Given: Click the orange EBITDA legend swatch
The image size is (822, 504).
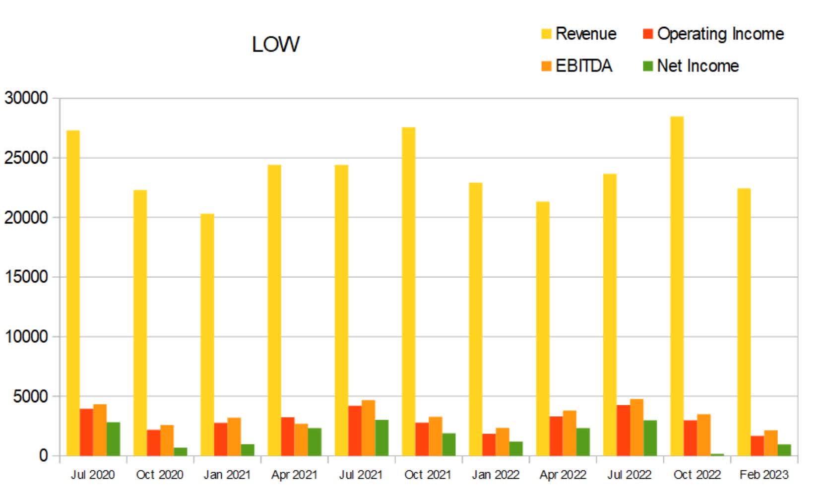Looking at the screenshot, I should coord(546,66).
